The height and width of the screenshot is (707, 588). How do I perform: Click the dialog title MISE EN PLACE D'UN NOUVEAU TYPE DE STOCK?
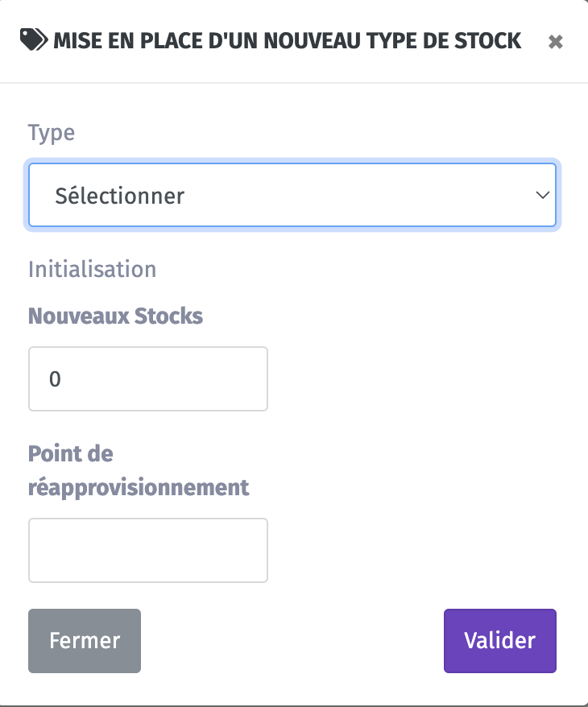click(x=288, y=40)
